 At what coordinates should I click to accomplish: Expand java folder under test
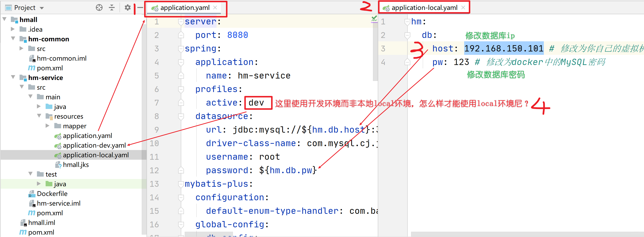pyautogui.click(x=39, y=184)
